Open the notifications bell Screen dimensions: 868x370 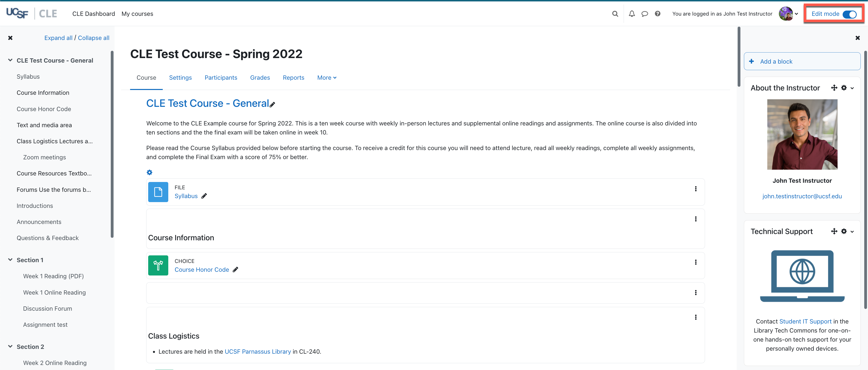pos(632,14)
